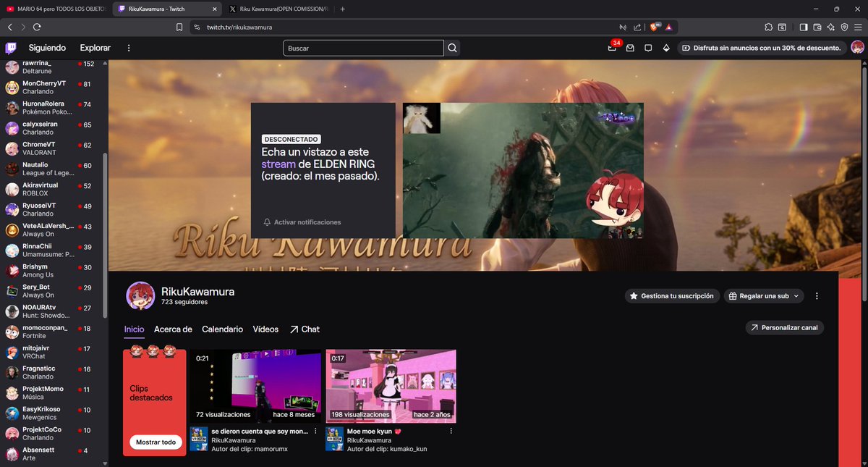Open the Calendario tab
Screen dimensions: 868x467
(222, 329)
